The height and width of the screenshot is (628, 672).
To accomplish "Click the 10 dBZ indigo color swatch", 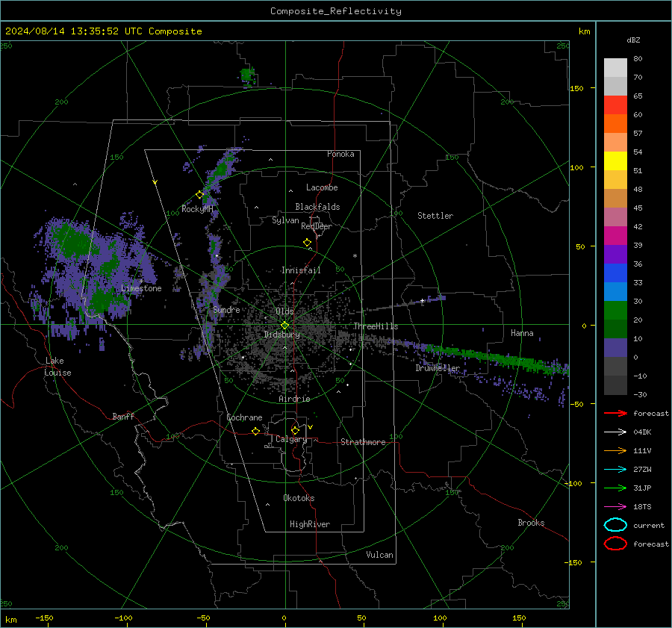I will (615, 348).
